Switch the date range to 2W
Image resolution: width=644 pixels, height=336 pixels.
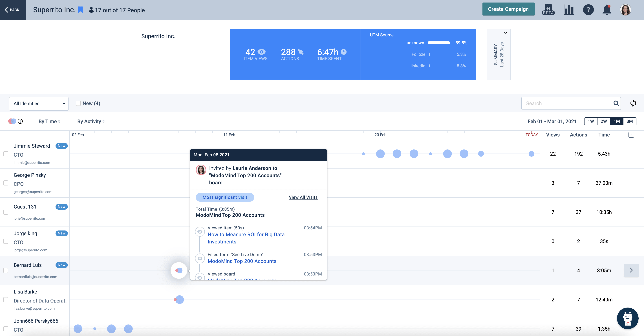point(603,121)
